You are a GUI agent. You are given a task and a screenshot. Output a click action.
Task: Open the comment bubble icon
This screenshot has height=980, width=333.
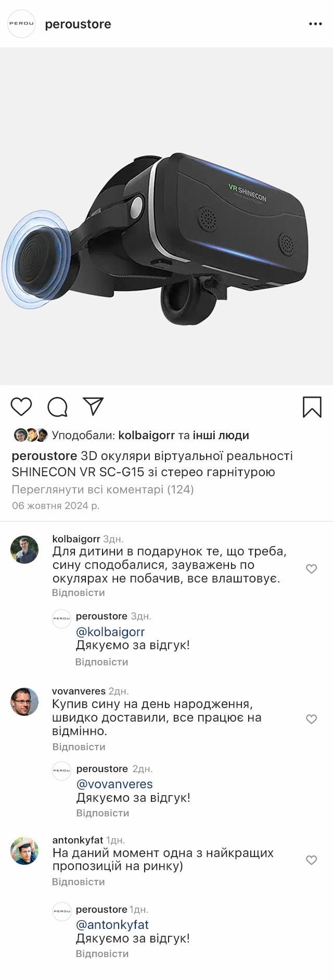pyautogui.click(x=57, y=407)
